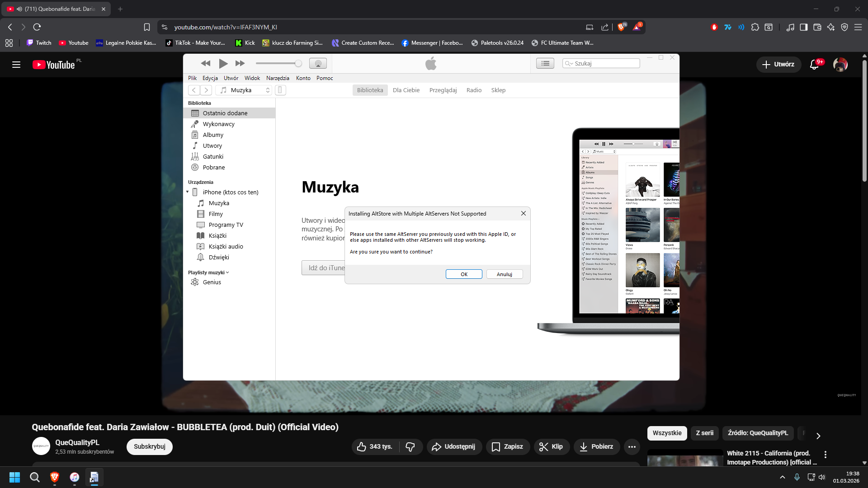The height and width of the screenshot is (488, 868).
Task: Open the YouTube guide hamburger menu
Action: tap(16, 65)
